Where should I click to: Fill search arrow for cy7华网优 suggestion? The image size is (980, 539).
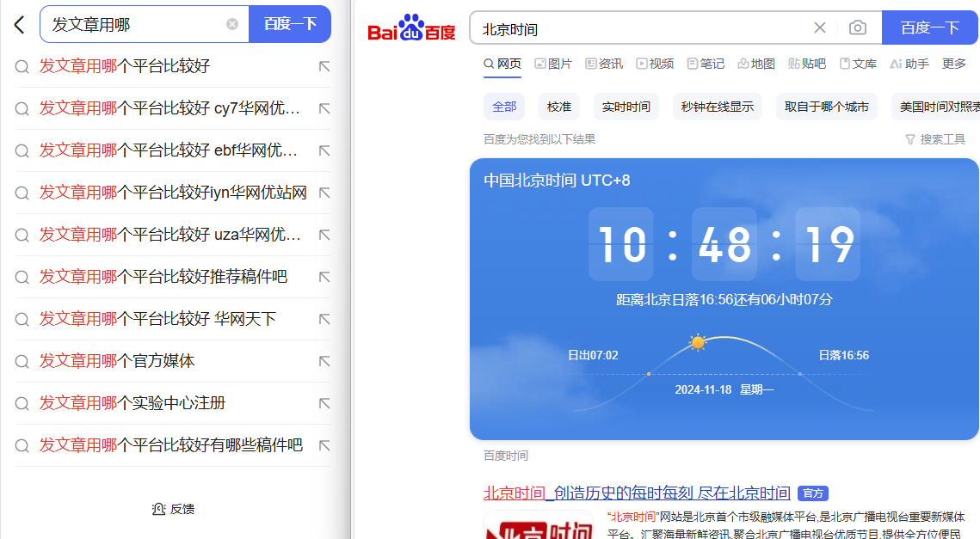(x=324, y=108)
